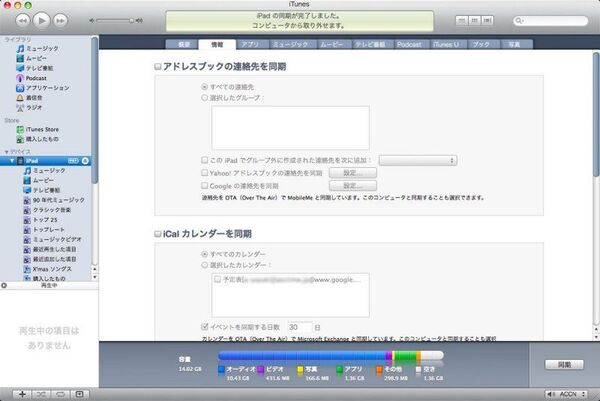Switch to list view
Viewport: 600px width, 401px height.
[462, 20]
